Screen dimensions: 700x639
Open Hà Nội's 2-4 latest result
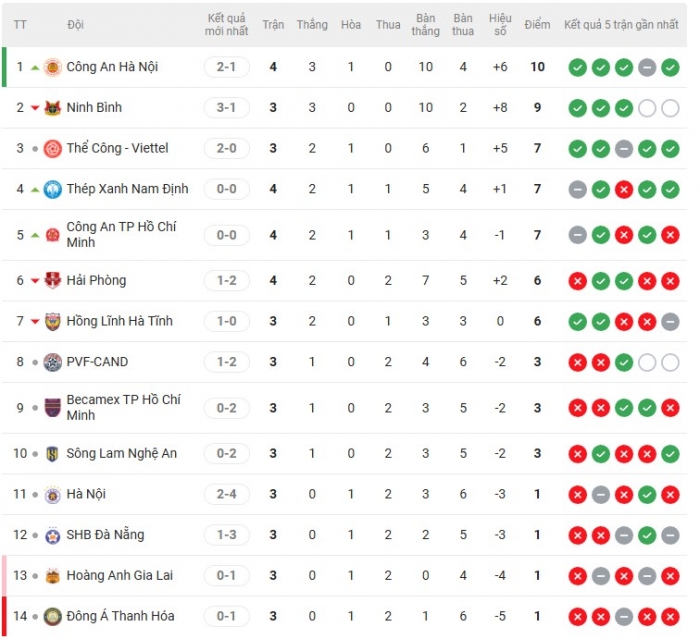click(226, 494)
